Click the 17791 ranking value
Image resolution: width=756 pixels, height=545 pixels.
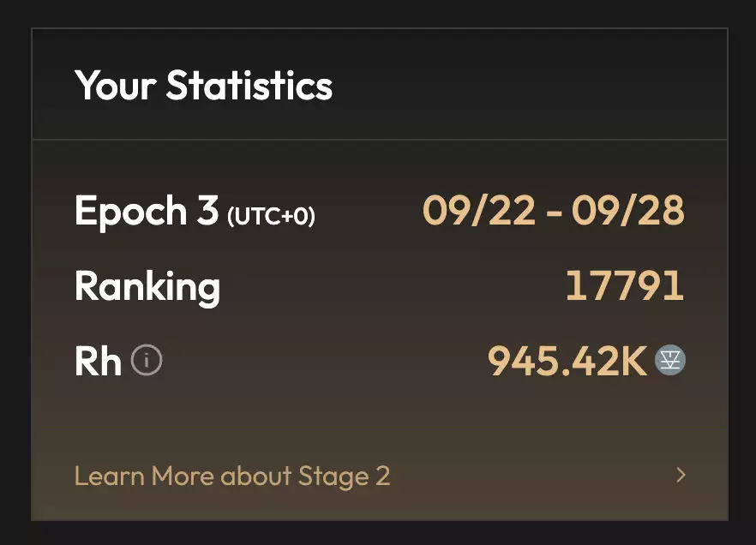[x=625, y=286]
